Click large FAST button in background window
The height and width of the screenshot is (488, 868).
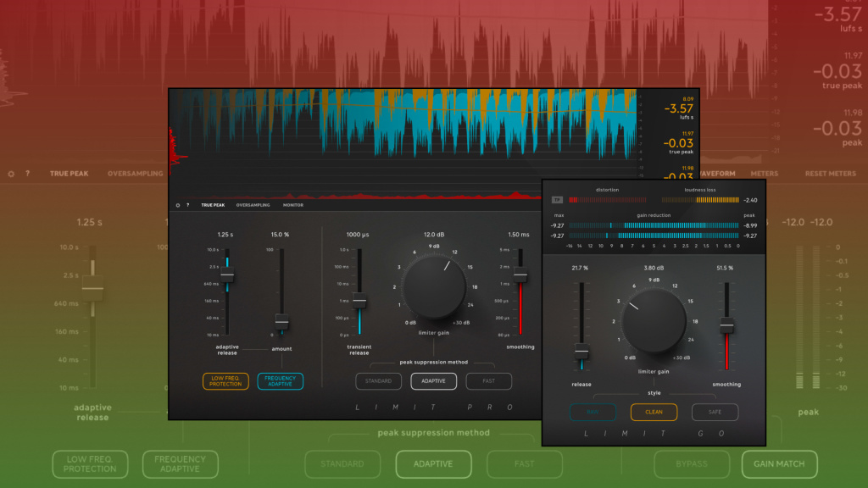point(524,463)
